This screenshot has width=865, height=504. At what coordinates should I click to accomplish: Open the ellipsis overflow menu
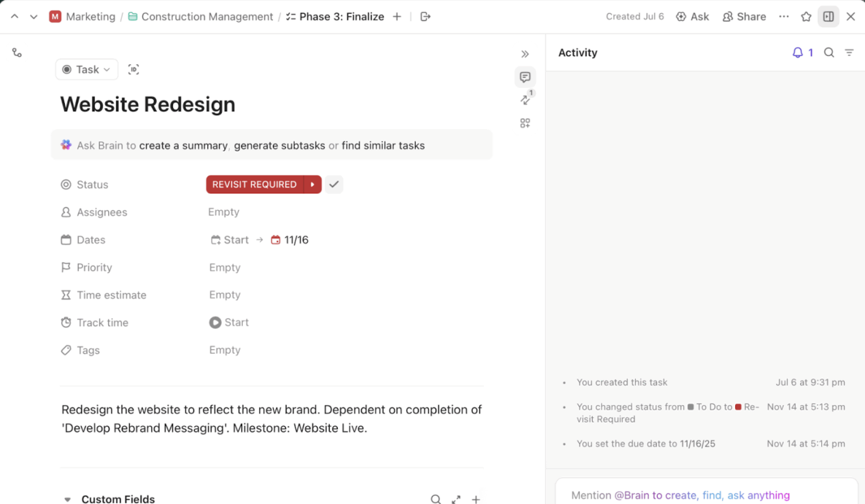click(x=783, y=17)
